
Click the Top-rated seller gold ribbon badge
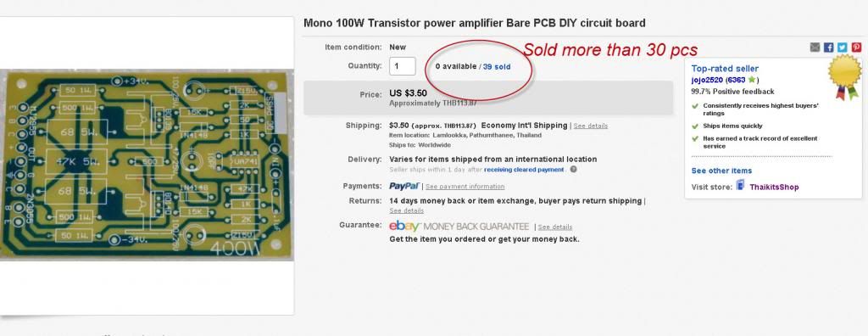[845, 77]
